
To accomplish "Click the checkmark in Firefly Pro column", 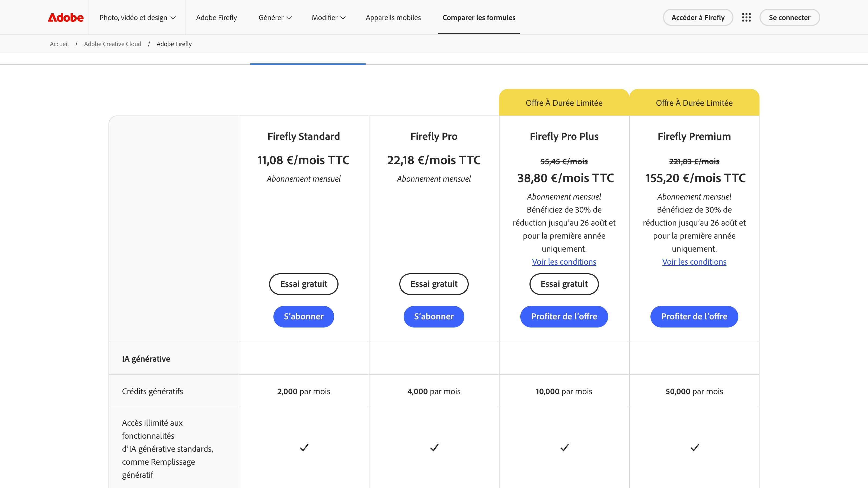I will pos(434,448).
